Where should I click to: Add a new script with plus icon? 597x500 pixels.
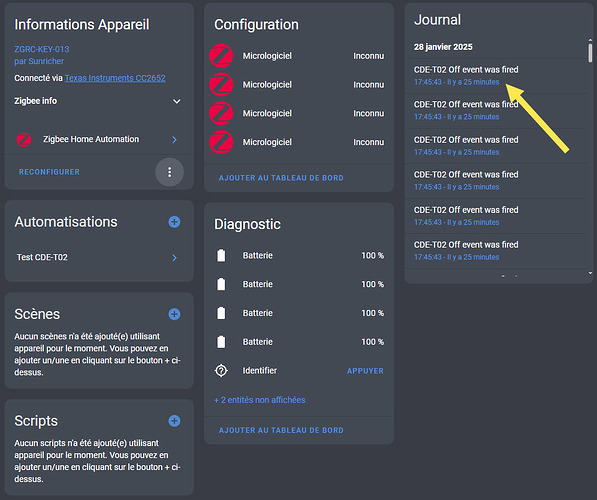[x=174, y=421]
